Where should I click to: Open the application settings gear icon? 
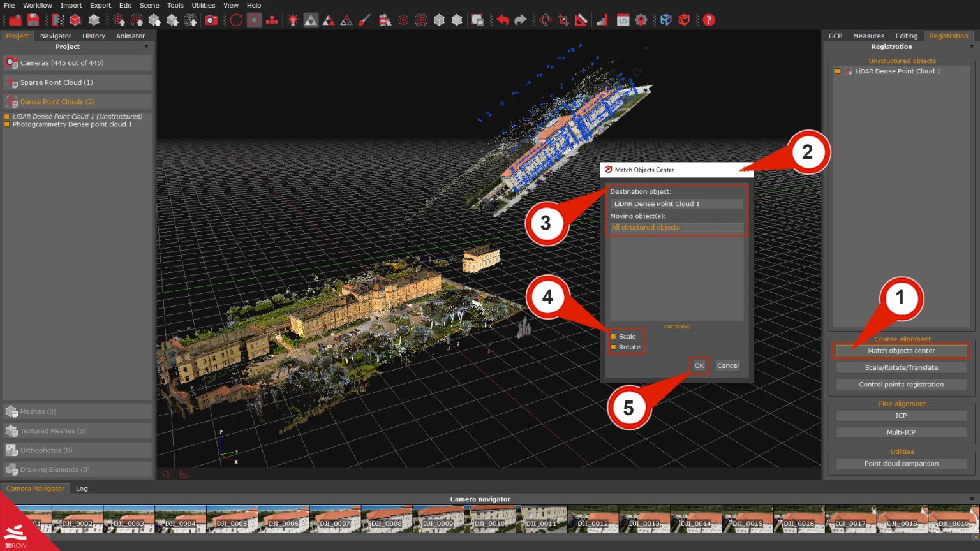[642, 20]
